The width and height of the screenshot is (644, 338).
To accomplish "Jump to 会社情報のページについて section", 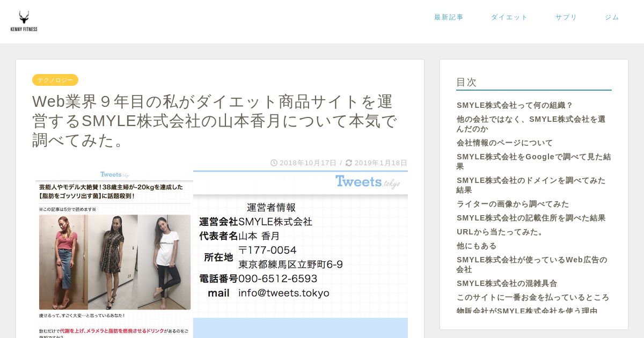I will [x=504, y=143].
